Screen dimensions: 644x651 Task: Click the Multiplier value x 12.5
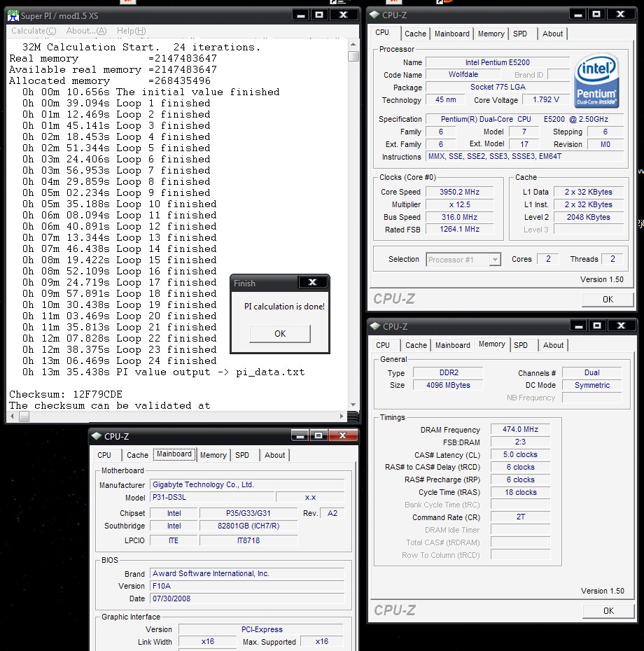pos(460,204)
